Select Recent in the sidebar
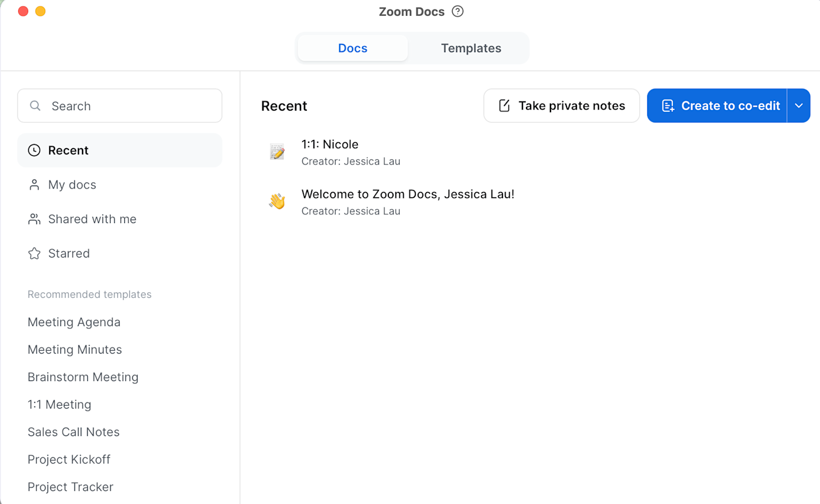Screen dimensions: 820x504 119,150
